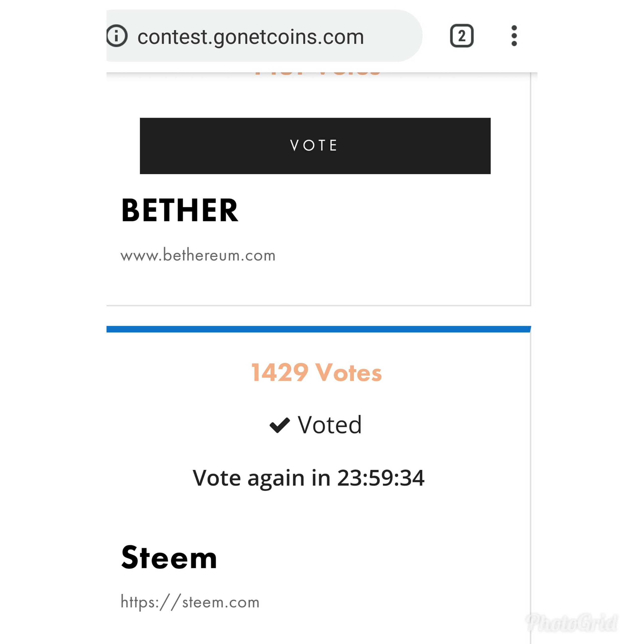Open the www.bethereum.com link
The width and height of the screenshot is (644, 644).
tap(198, 255)
